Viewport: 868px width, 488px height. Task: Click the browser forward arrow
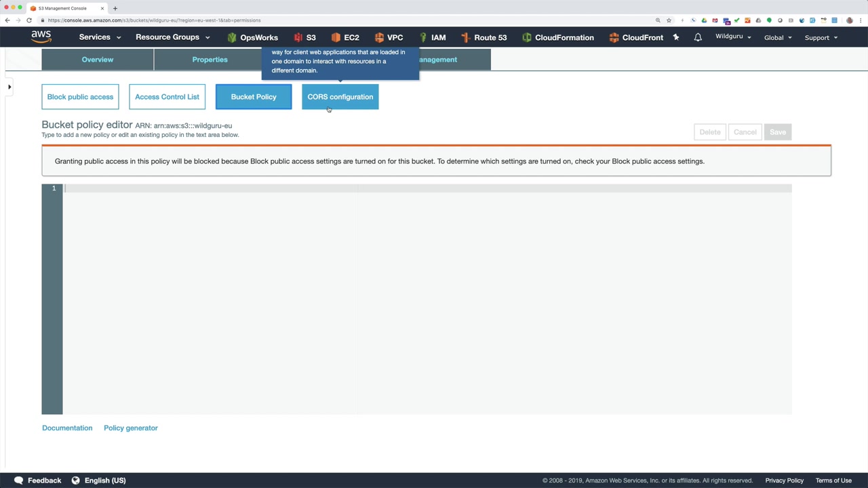[18, 20]
